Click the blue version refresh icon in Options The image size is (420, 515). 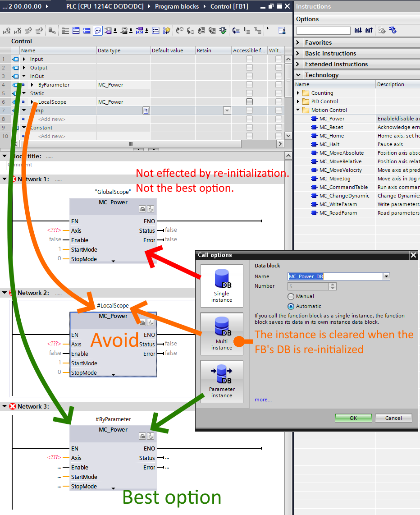393,30
